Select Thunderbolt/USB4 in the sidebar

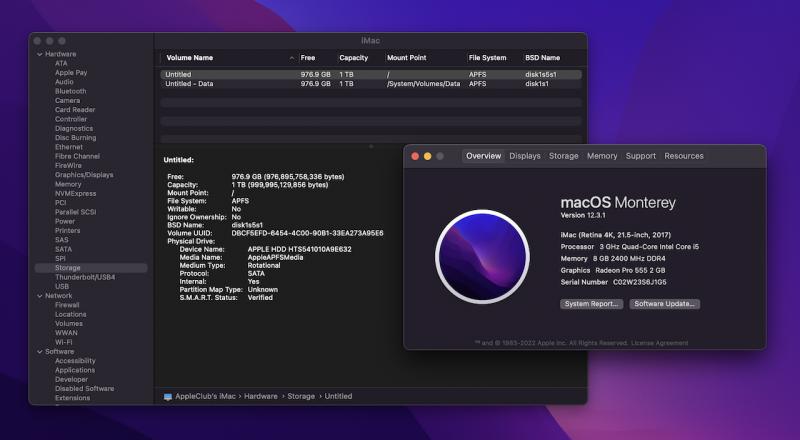(85, 277)
